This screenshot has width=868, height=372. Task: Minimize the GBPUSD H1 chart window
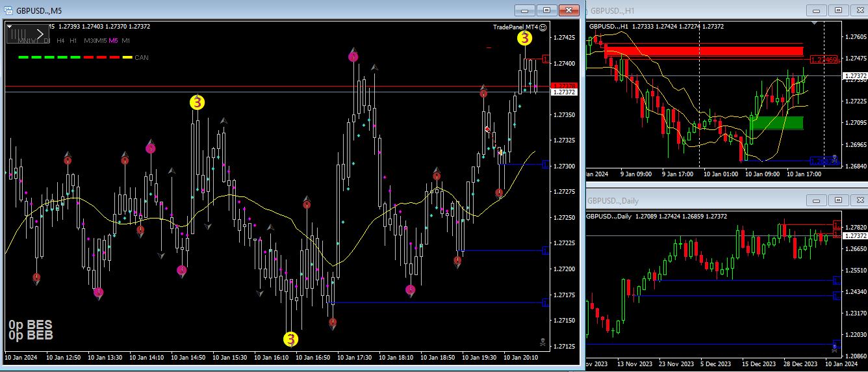pos(816,10)
